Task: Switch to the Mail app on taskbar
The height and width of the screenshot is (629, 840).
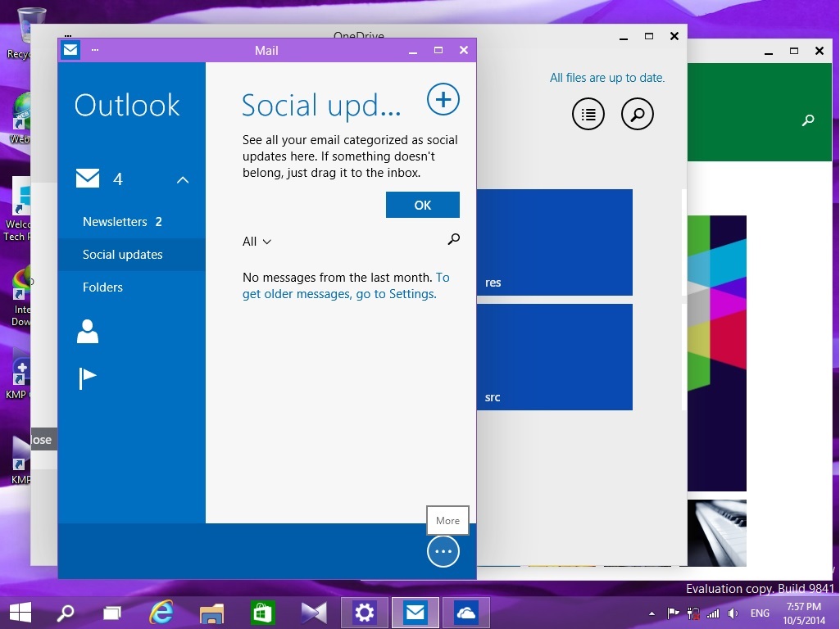Action: point(415,613)
